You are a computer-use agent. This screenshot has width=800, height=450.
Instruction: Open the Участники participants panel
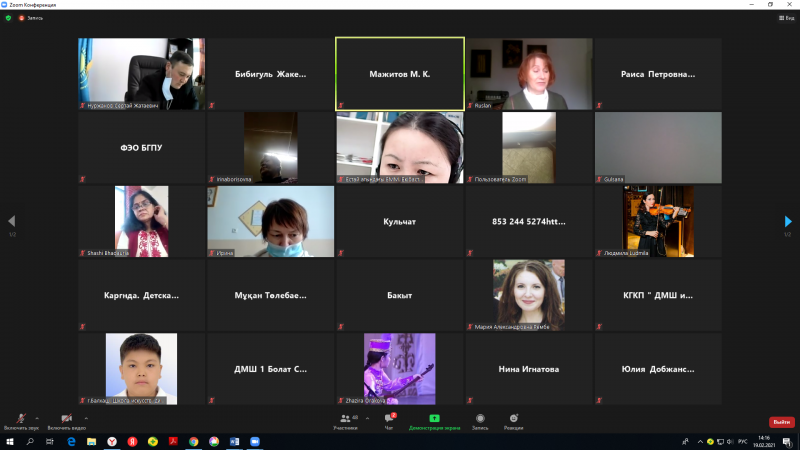tap(345, 420)
